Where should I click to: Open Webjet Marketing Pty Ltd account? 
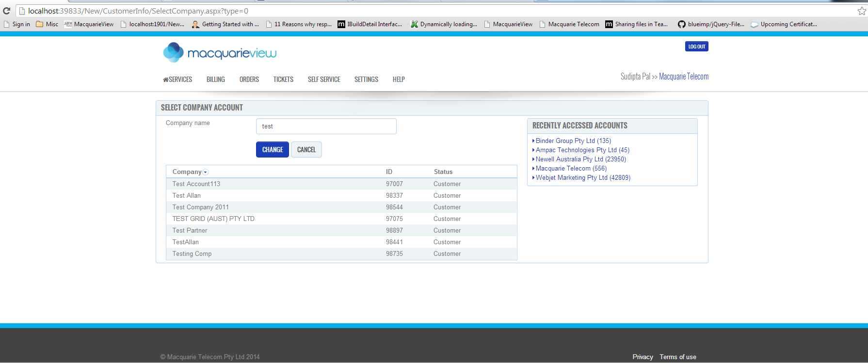pos(583,178)
